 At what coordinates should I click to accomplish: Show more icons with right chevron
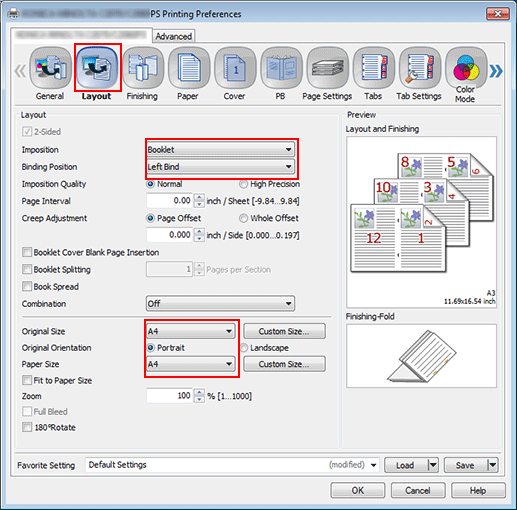(496, 71)
